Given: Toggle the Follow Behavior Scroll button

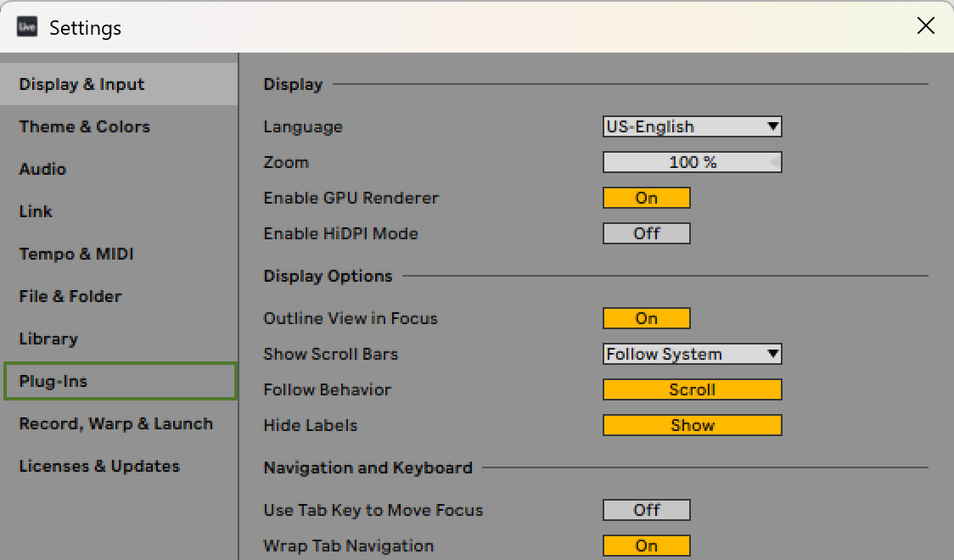Looking at the screenshot, I should click(x=693, y=389).
